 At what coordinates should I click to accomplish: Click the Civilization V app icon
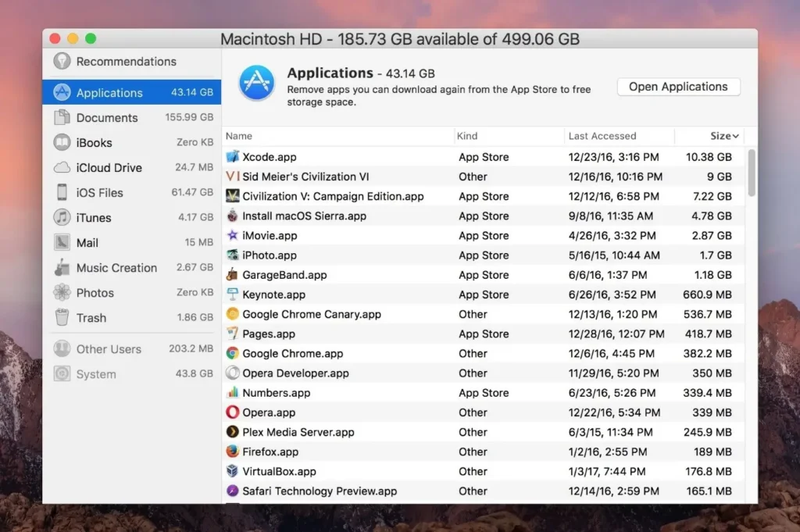[x=232, y=196]
